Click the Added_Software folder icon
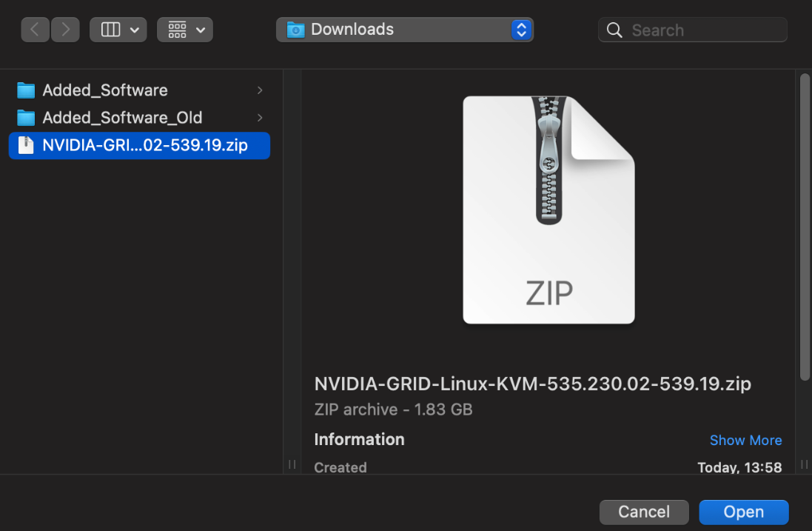Viewport: 812px width, 531px height. (x=26, y=90)
